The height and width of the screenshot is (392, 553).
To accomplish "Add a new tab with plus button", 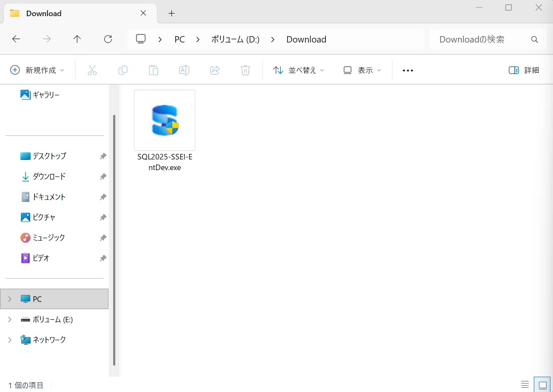I will click(171, 14).
